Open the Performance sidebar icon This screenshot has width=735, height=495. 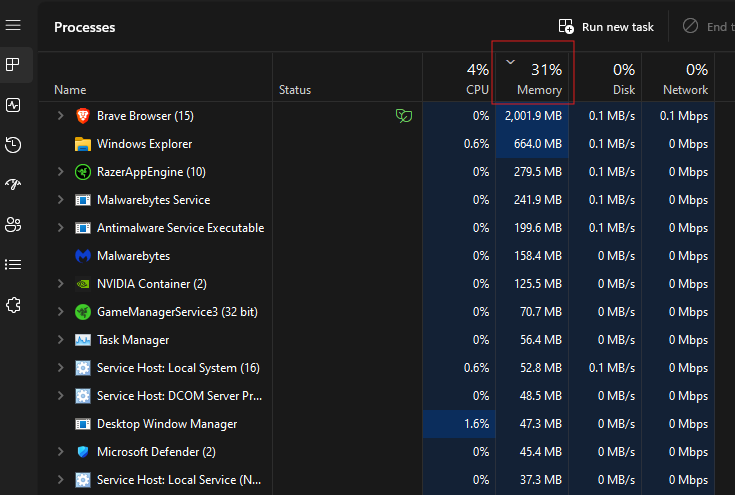click(x=13, y=105)
